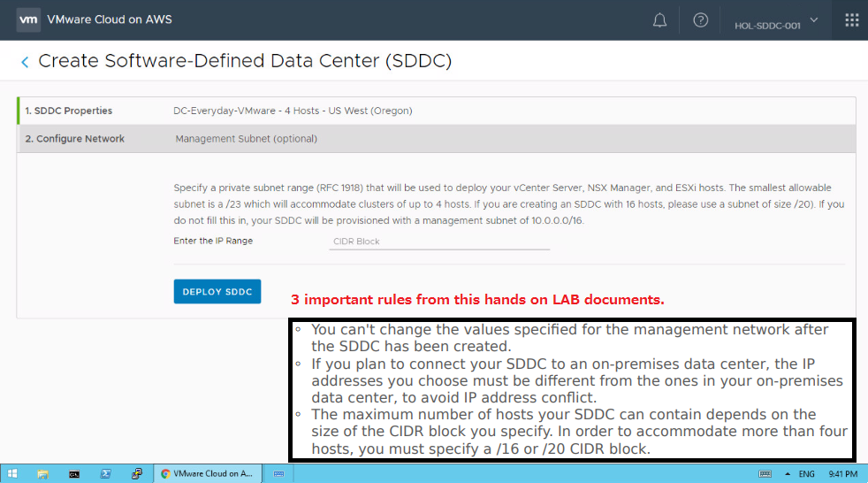
Task: Open the 9:41 PM clock
Action: click(843, 473)
